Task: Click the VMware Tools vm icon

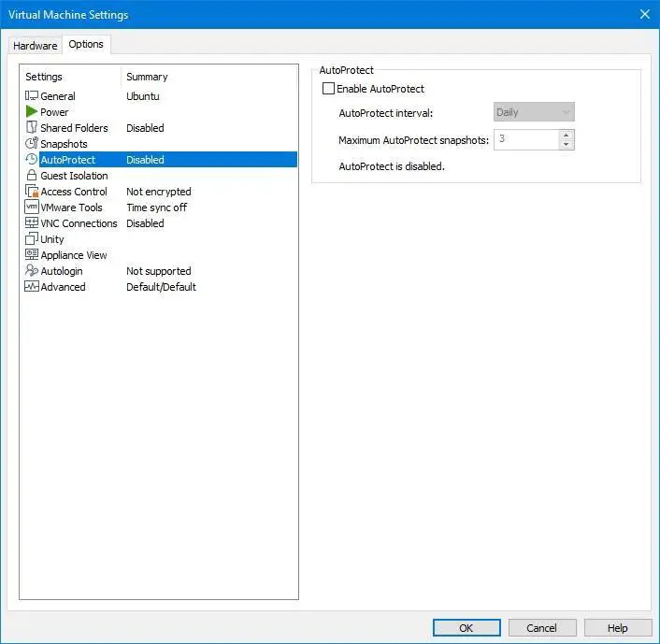Action: click(x=32, y=207)
